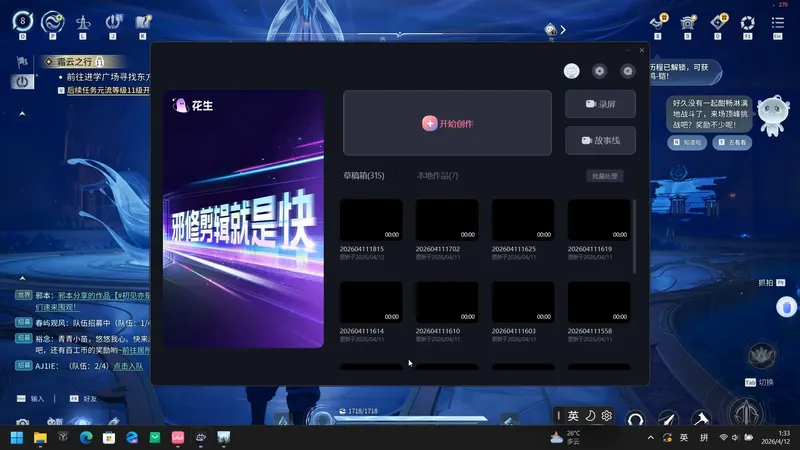
Task: Open draft thumbnail 202604111603
Action: click(523, 302)
